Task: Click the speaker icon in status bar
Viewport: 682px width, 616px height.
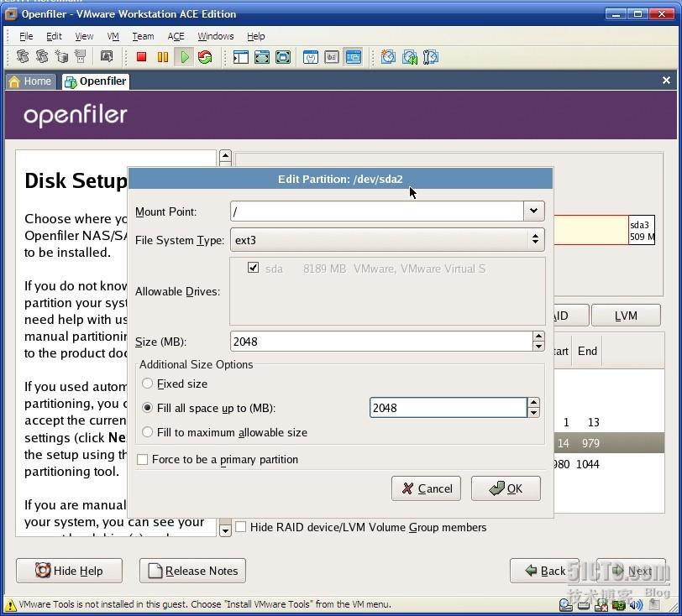Action: click(636, 605)
